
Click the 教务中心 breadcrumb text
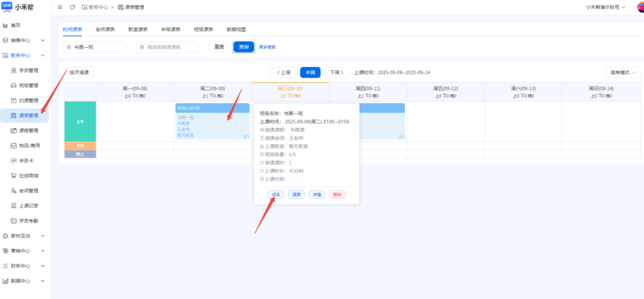tap(98, 7)
